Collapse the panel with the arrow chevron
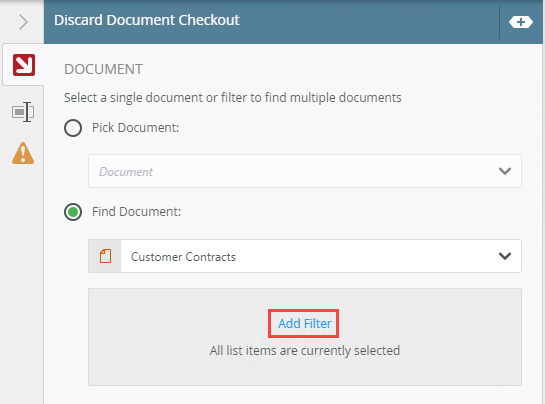 pyautogui.click(x=23, y=22)
